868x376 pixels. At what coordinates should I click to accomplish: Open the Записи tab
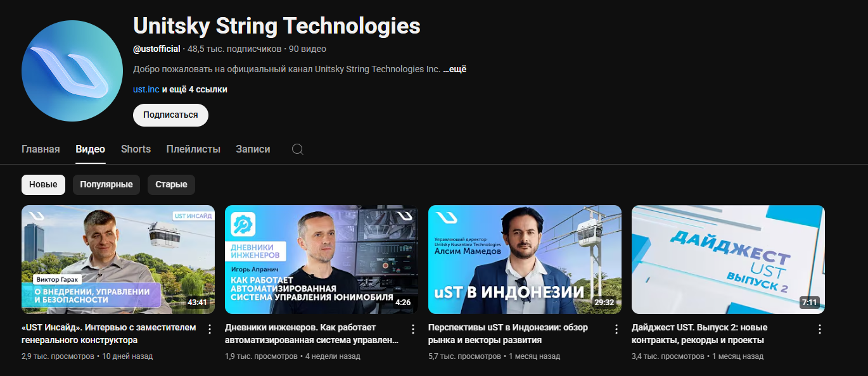point(253,149)
